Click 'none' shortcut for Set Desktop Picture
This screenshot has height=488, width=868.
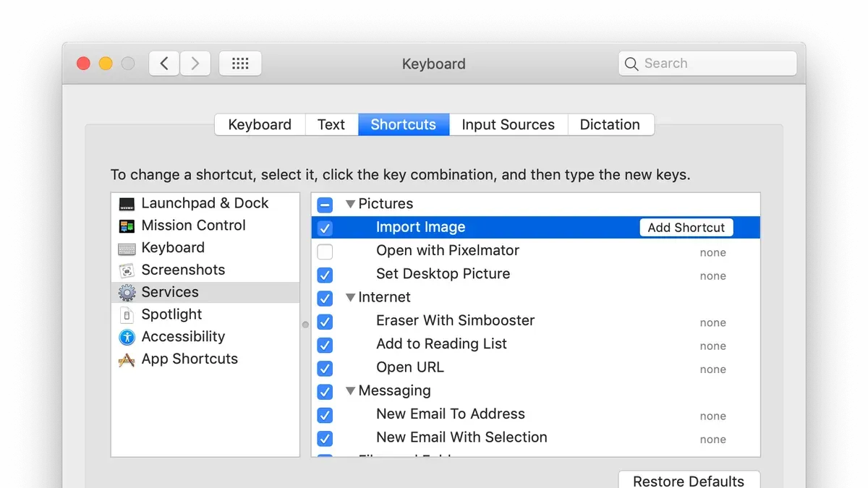coord(712,276)
